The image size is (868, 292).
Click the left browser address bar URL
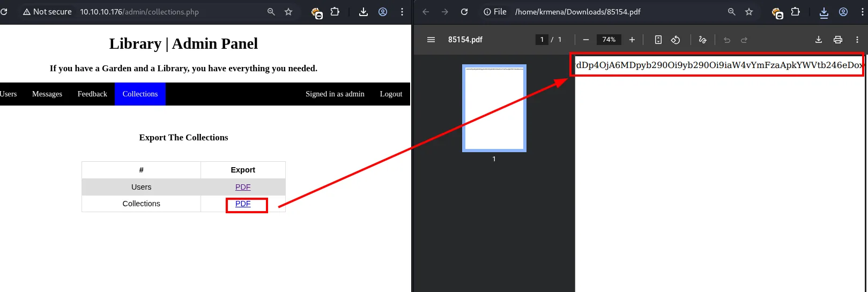(139, 12)
